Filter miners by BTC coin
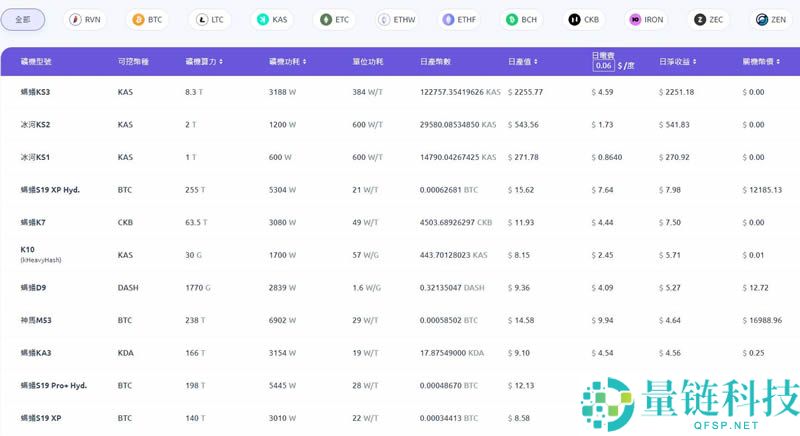Screen dimensions: 800x436 click(147, 20)
